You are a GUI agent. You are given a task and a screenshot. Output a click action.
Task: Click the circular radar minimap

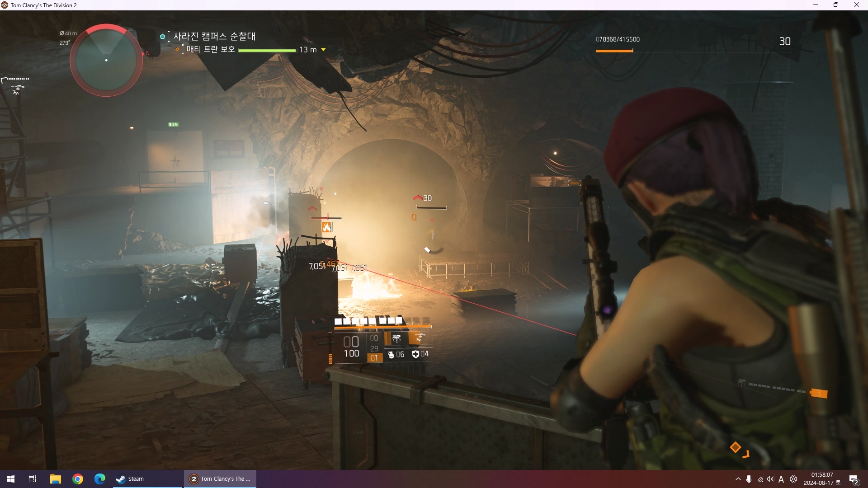click(106, 60)
